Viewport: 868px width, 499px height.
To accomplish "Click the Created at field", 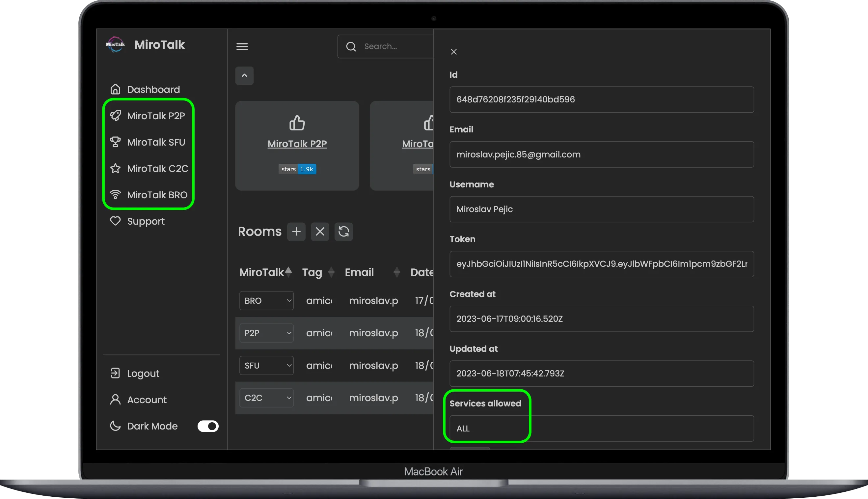I will [602, 319].
